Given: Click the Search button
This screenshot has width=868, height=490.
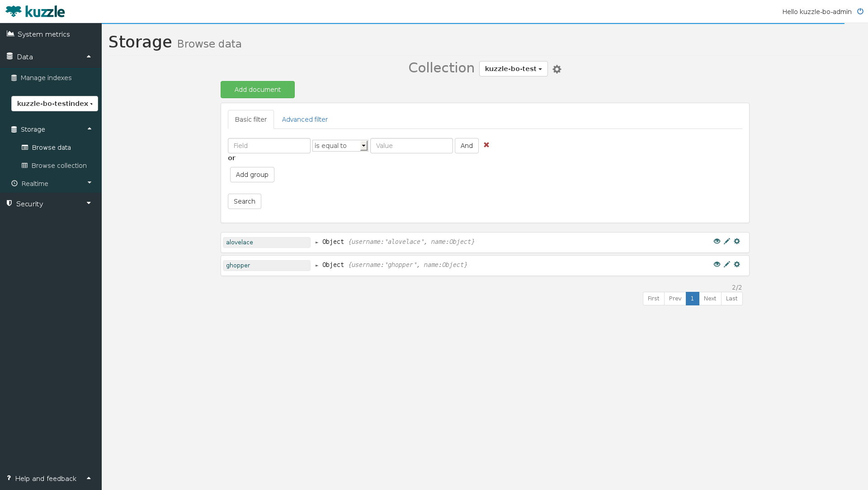Looking at the screenshot, I should pyautogui.click(x=245, y=201).
